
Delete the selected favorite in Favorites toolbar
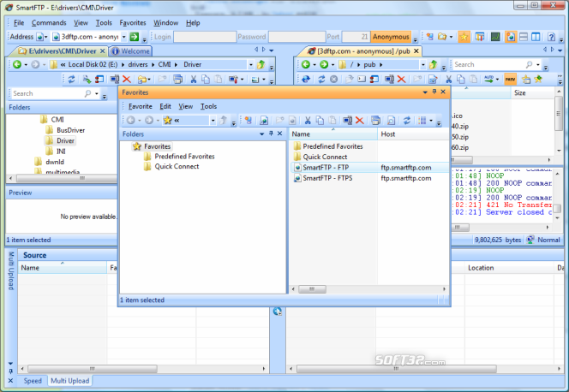[360, 121]
